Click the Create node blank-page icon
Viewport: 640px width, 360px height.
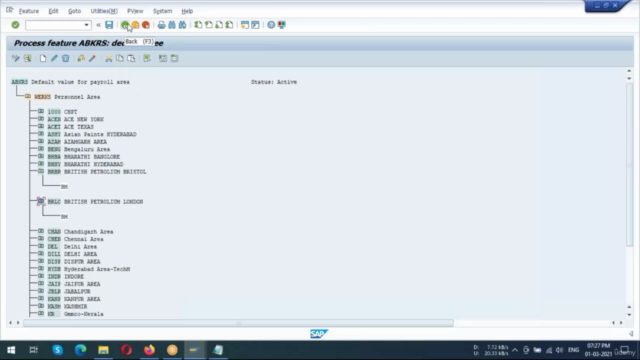point(43,58)
